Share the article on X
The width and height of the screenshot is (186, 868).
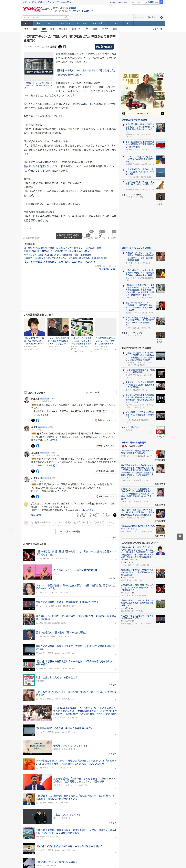point(60,47)
